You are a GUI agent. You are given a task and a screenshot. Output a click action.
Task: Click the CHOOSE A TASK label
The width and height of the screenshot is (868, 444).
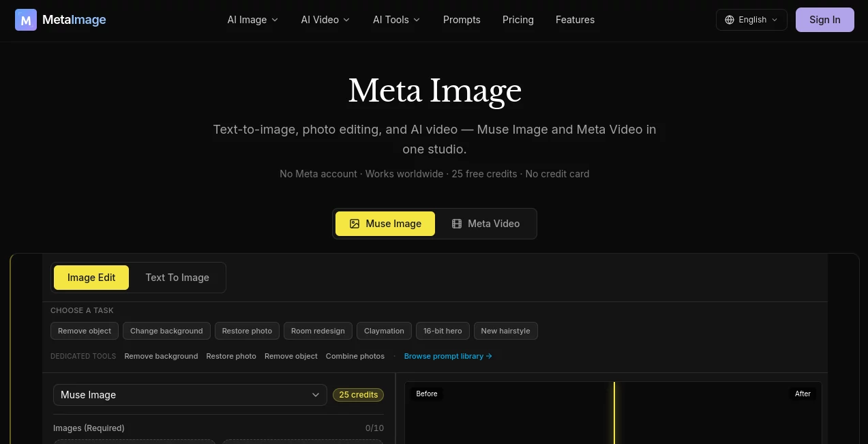click(x=82, y=310)
